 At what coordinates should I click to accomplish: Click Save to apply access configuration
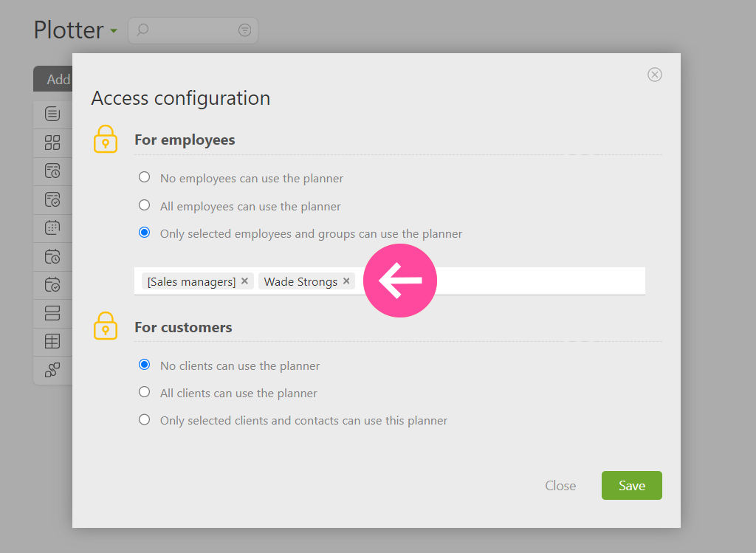point(632,486)
